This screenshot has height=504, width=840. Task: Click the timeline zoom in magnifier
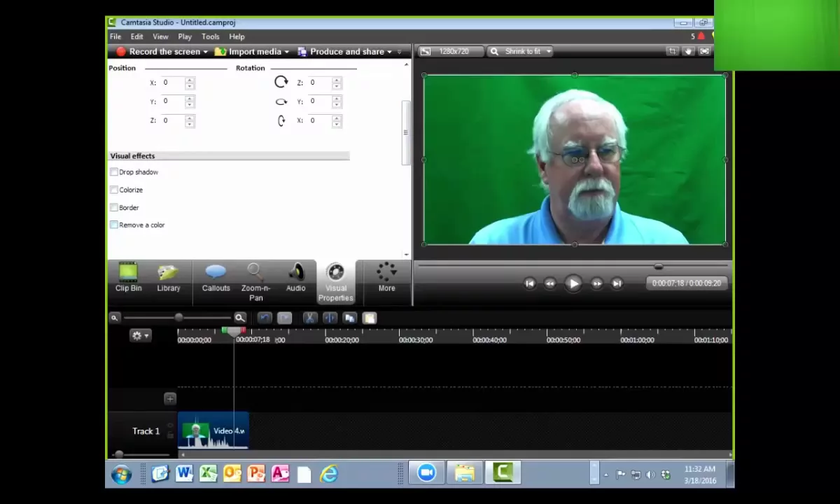coord(239,318)
